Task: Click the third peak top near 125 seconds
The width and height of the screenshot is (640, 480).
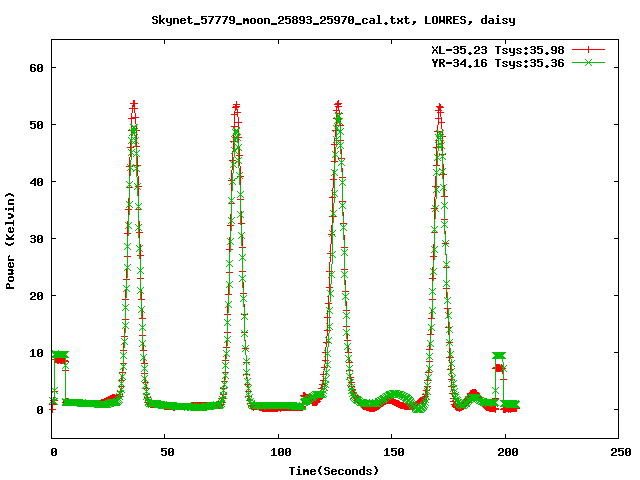Action: tap(338, 104)
